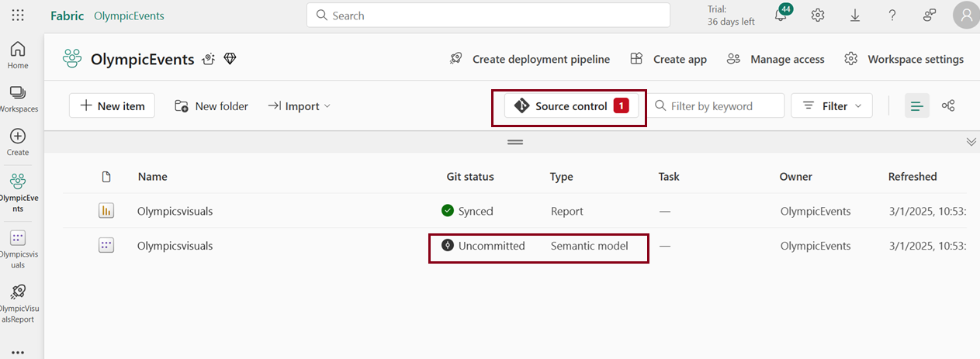Click the New item button
The image size is (980, 359).
pos(112,106)
